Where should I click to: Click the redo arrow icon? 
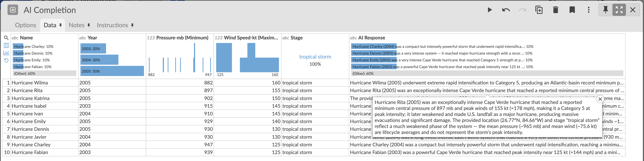(x=522, y=10)
